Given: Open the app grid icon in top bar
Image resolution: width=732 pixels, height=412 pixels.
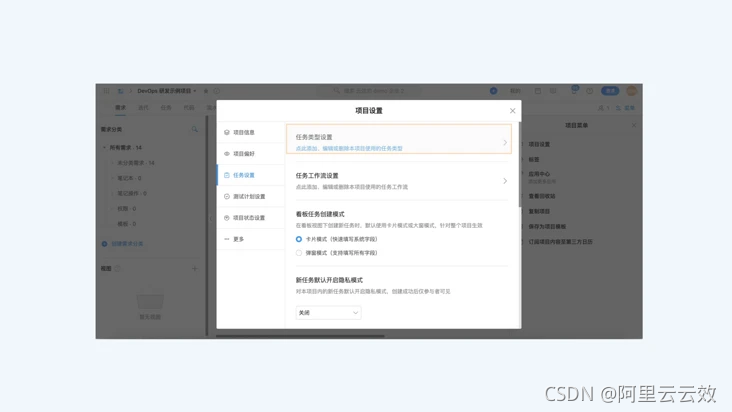Looking at the screenshot, I should (x=106, y=91).
